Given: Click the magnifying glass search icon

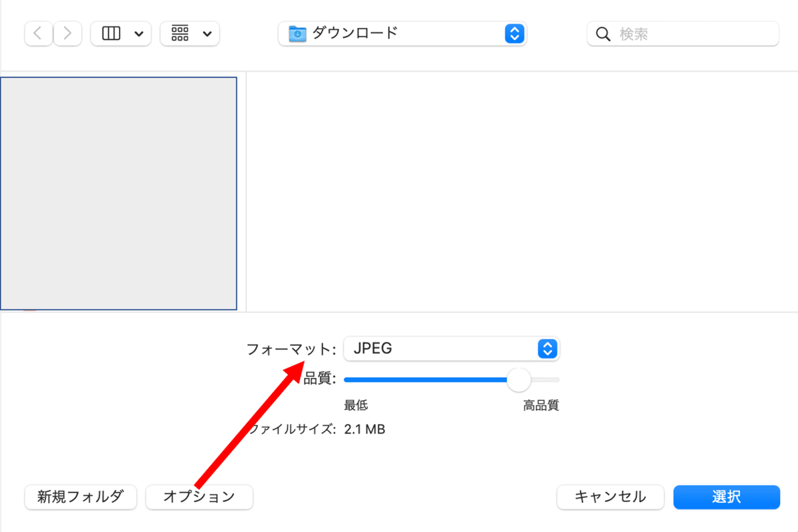Looking at the screenshot, I should click(603, 34).
